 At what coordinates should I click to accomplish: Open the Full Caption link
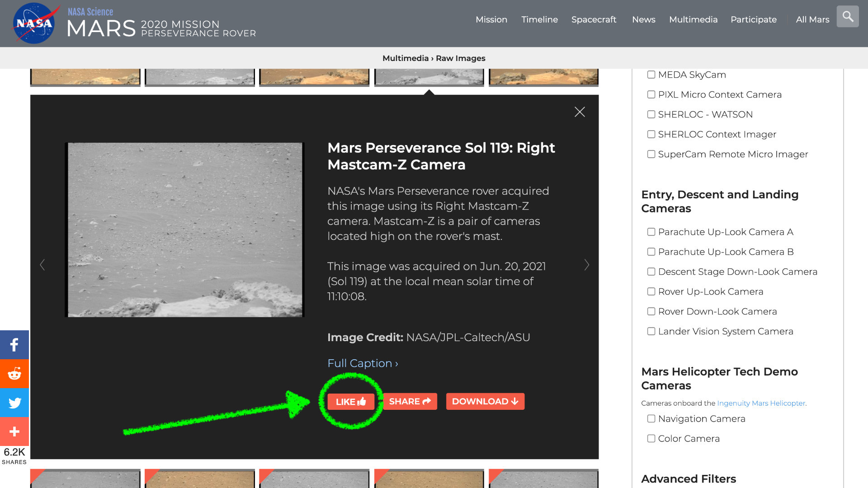[363, 363]
